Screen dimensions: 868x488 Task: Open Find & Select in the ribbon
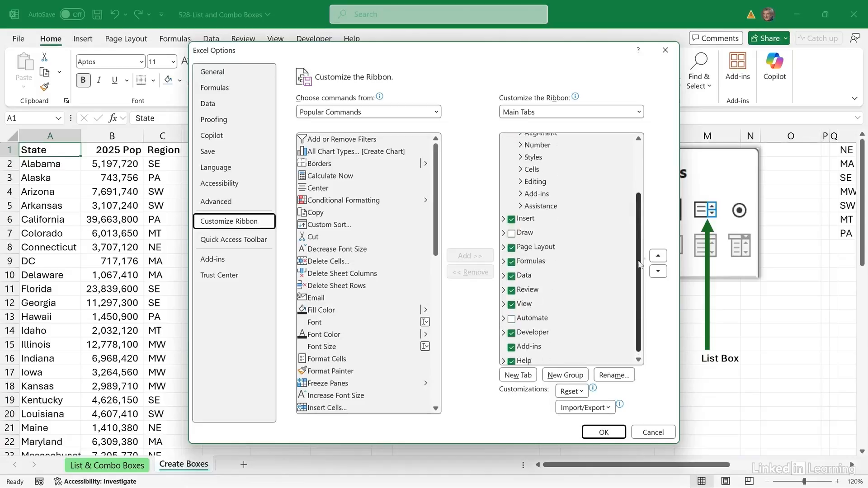coord(698,71)
